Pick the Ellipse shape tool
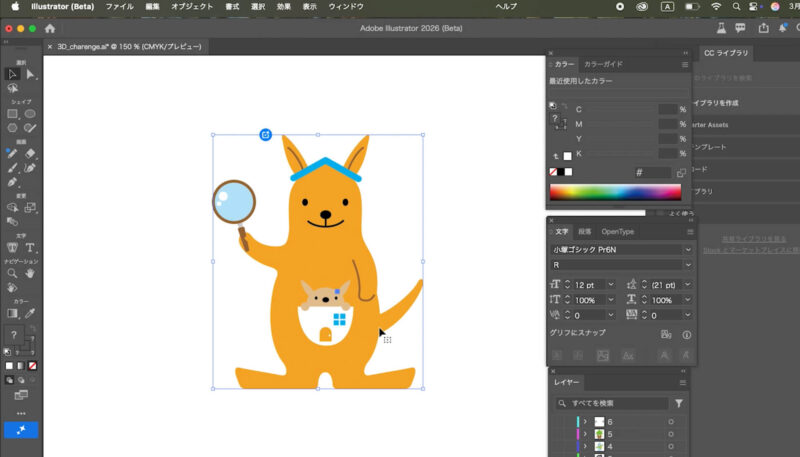Image resolution: width=800 pixels, height=457 pixels. click(x=31, y=114)
